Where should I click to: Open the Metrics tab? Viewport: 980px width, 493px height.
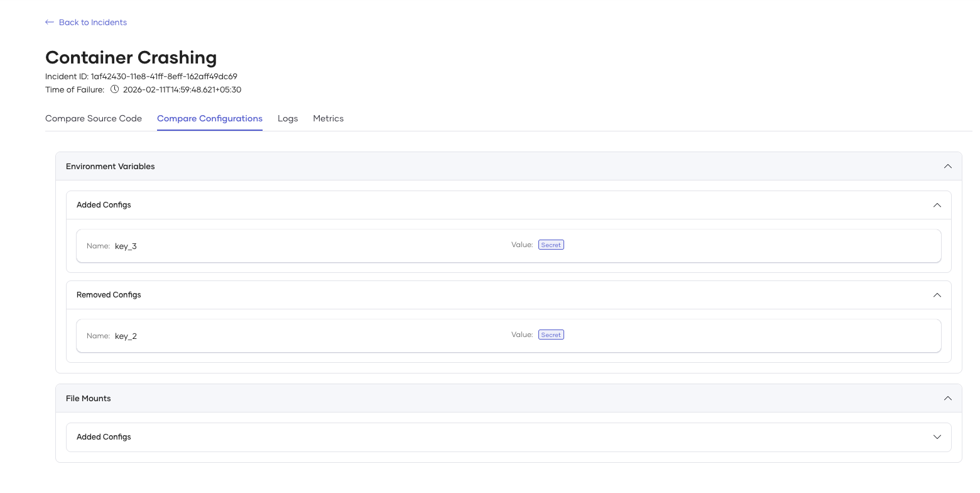[328, 118]
